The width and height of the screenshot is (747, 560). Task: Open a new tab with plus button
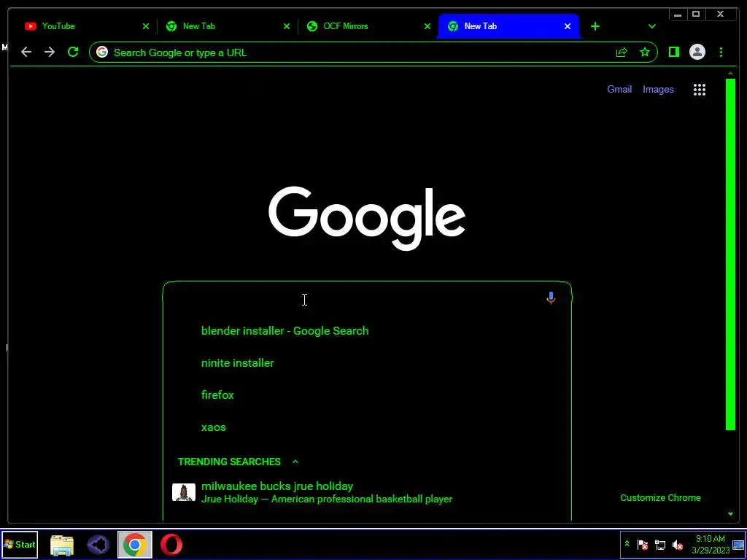[x=595, y=26]
